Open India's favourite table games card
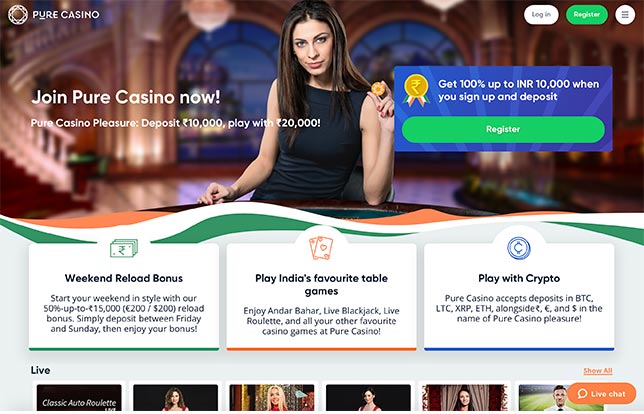 coord(321,297)
